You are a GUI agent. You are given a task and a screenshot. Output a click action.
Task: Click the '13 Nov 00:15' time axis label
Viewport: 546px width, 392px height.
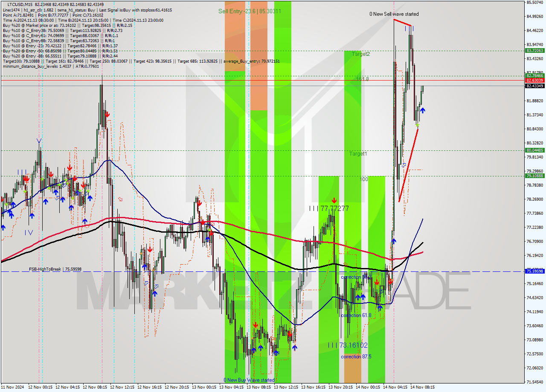pyautogui.click(x=204, y=387)
